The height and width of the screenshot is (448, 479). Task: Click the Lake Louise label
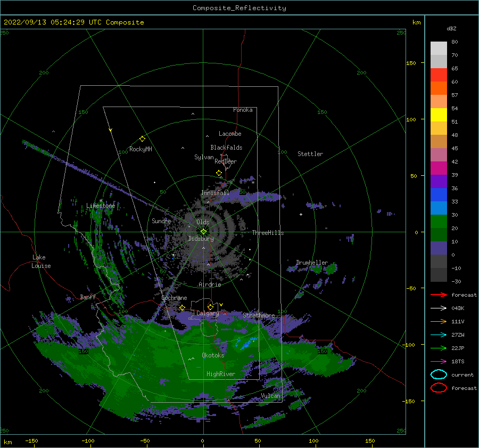click(41, 262)
